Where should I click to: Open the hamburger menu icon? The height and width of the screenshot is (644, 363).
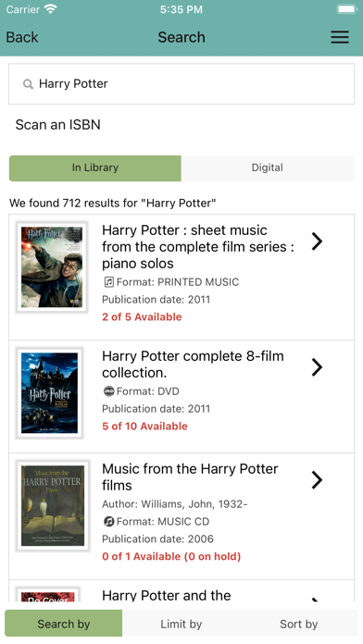tap(340, 37)
